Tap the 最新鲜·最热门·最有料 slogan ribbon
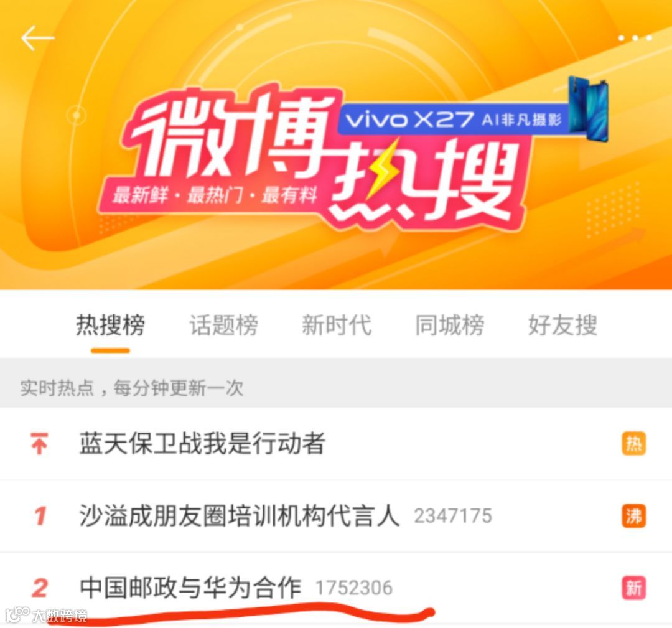672x628 pixels. click(x=214, y=195)
